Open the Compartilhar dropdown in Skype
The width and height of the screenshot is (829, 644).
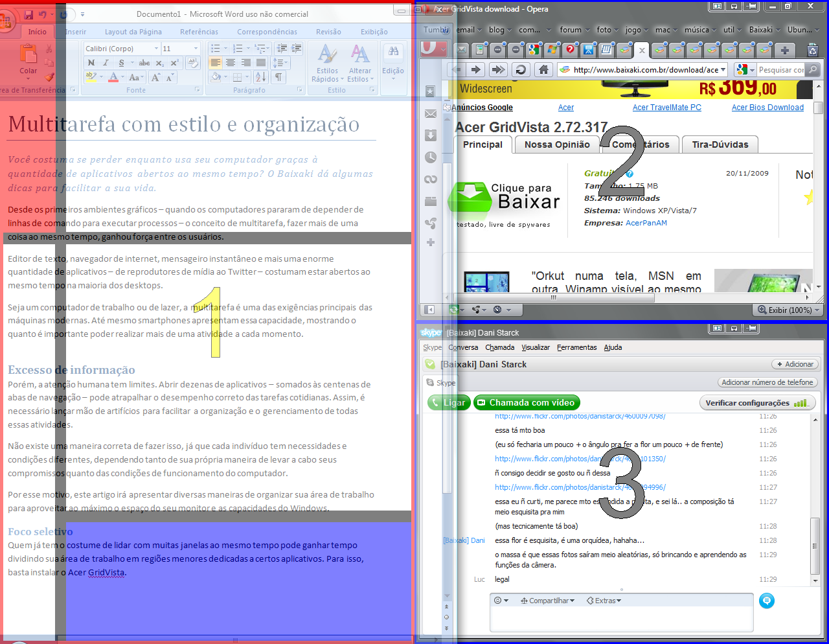pyautogui.click(x=547, y=601)
